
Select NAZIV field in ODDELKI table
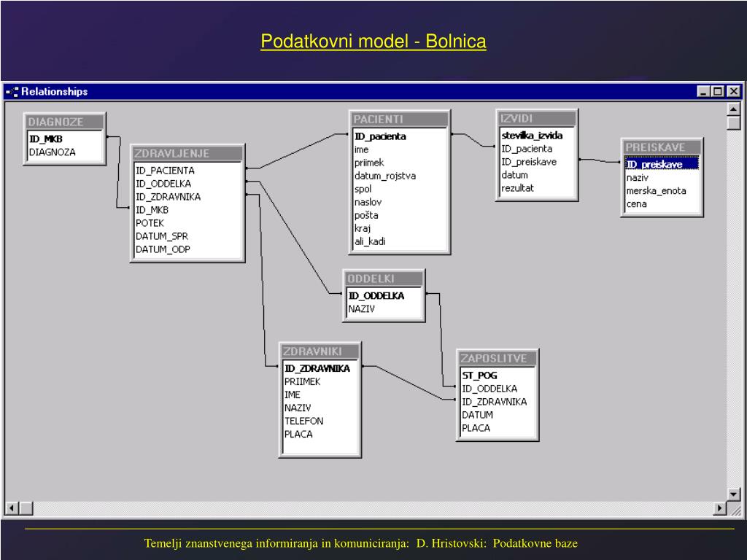click(x=362, y=309)
